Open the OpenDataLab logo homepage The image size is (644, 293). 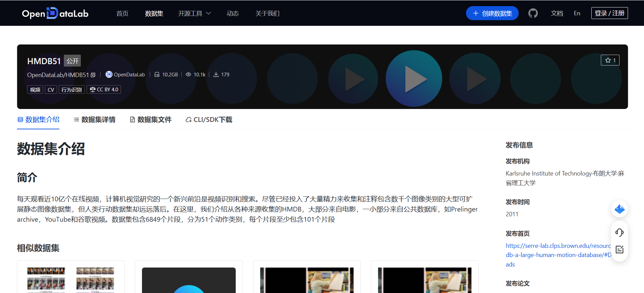tap(55, 13)
